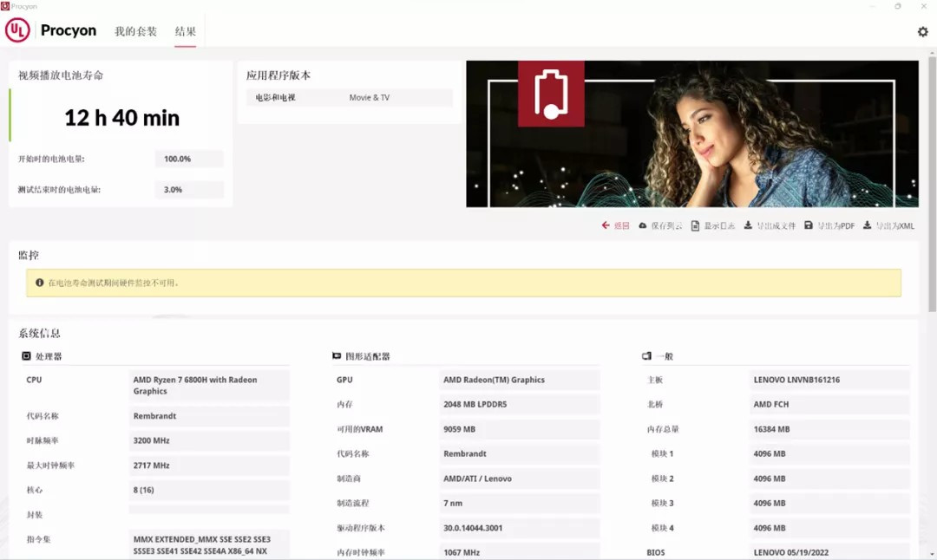Click the info icon in the monitoring warning

pos(39,283)
